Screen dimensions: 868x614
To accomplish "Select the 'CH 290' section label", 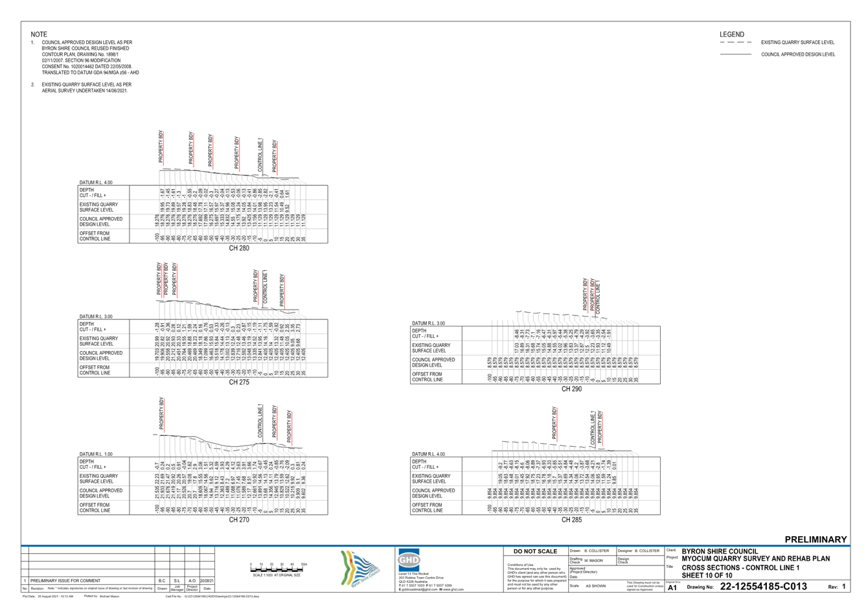I will (571, 389).
